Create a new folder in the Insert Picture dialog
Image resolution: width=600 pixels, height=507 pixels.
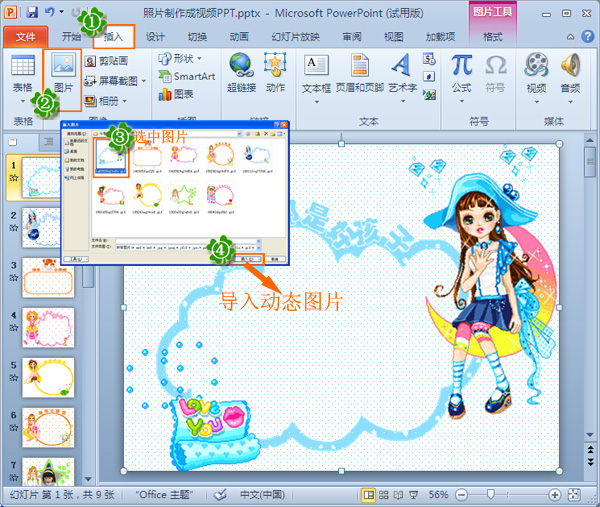[273, 134]
